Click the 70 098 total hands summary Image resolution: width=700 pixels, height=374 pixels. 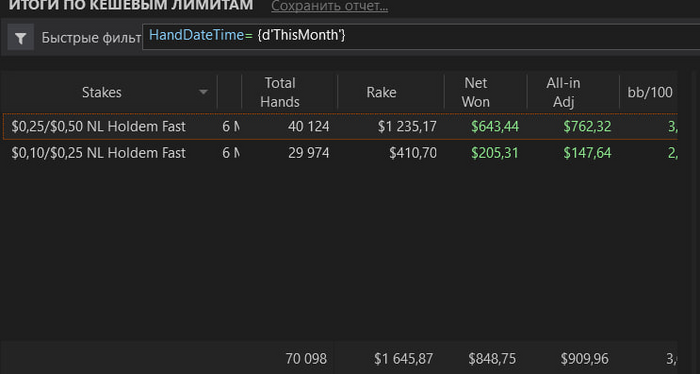click(x=306, y=359)
